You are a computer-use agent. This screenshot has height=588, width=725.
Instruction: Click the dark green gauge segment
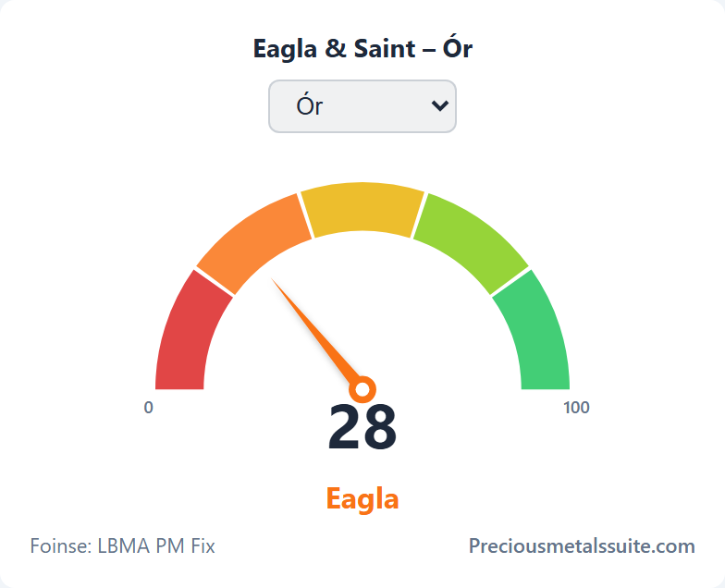point(536,335)
